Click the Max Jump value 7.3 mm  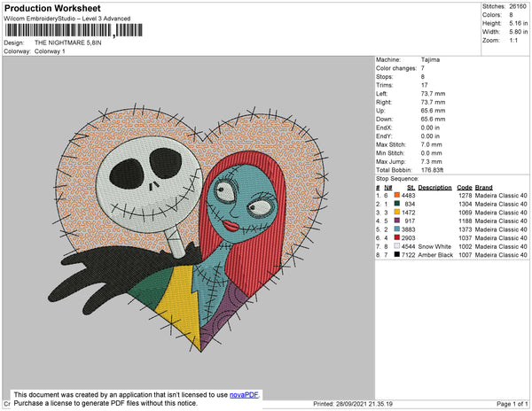431,161
